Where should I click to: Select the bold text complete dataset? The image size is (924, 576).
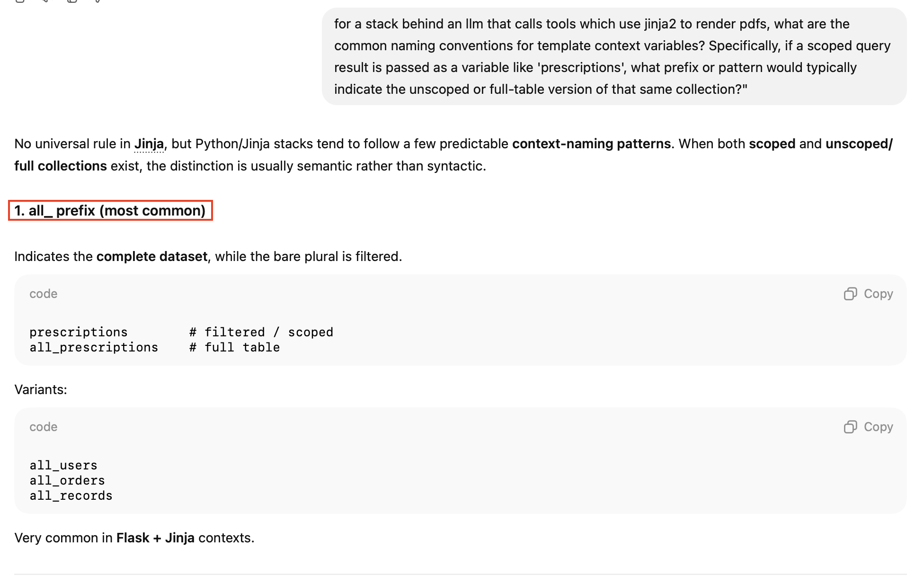151,256
